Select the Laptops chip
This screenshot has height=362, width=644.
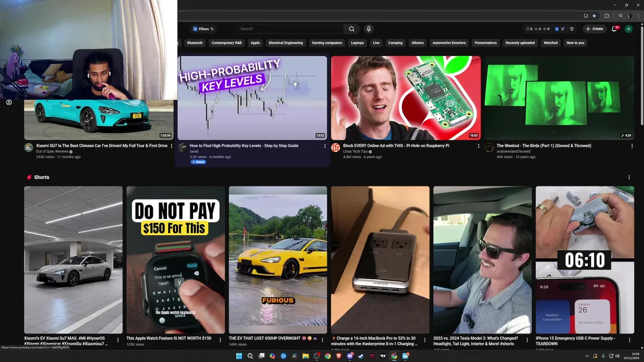coord(357,43)
